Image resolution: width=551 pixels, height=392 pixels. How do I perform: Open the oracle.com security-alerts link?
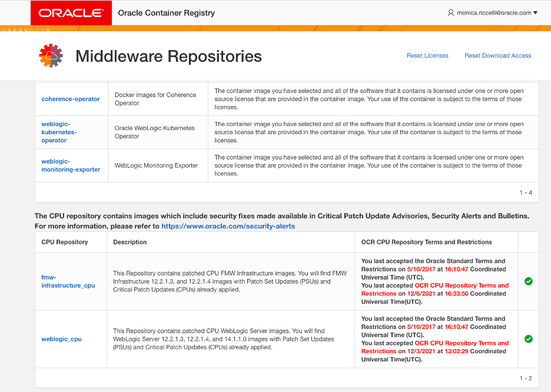tap(228, 226)
